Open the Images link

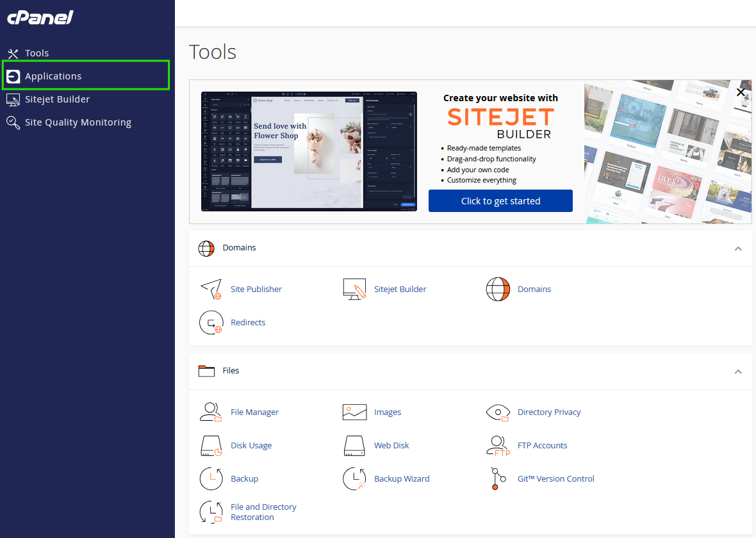388,412
